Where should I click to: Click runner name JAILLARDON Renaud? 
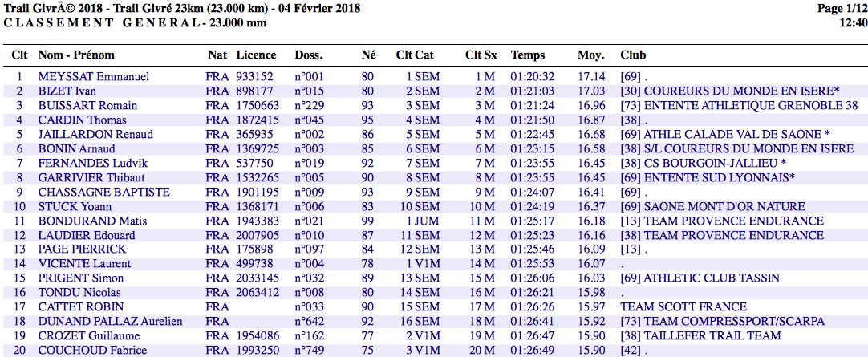click(x=95, y=135)
